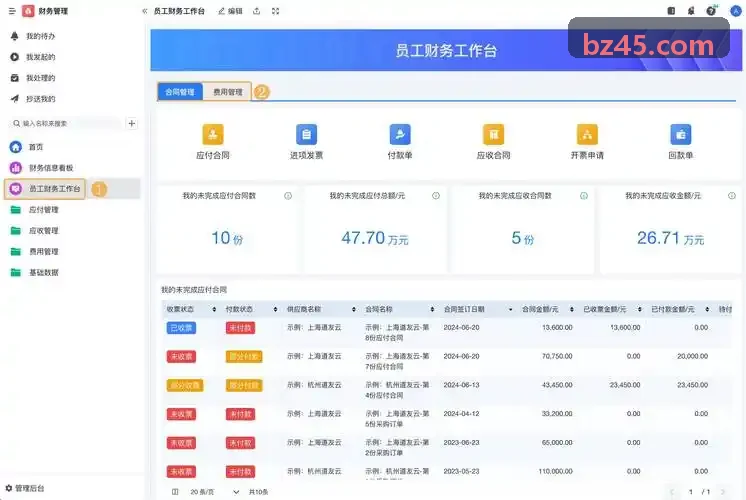The width and height of the screenshot is (746, 500).
Task: Expand the 基础数据 folder
Action: [43, 273]
